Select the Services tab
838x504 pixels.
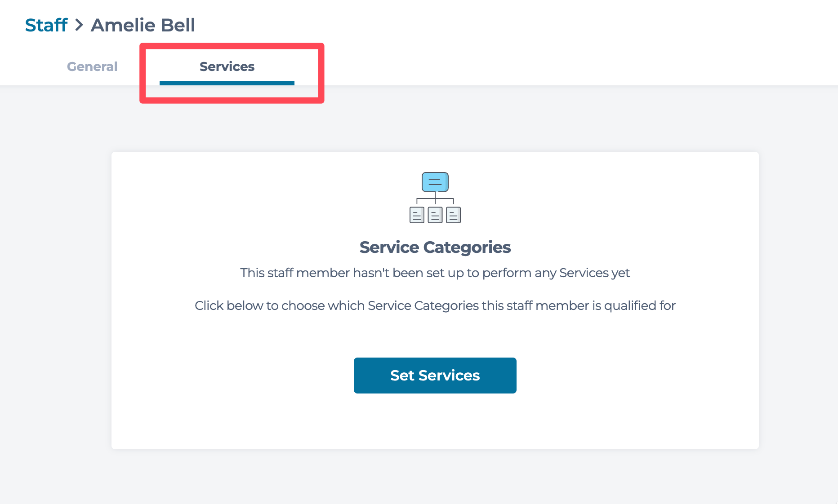pos(227,66)
